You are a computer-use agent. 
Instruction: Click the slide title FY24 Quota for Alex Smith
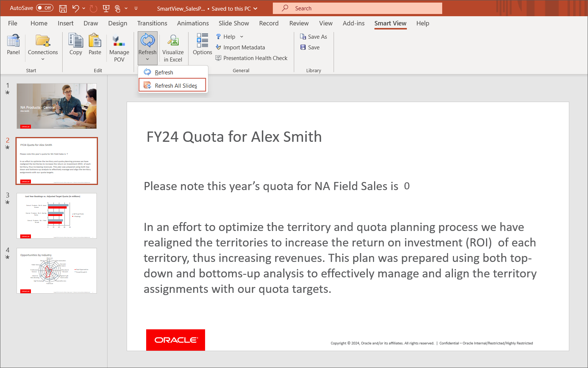(x=234, y=137)
